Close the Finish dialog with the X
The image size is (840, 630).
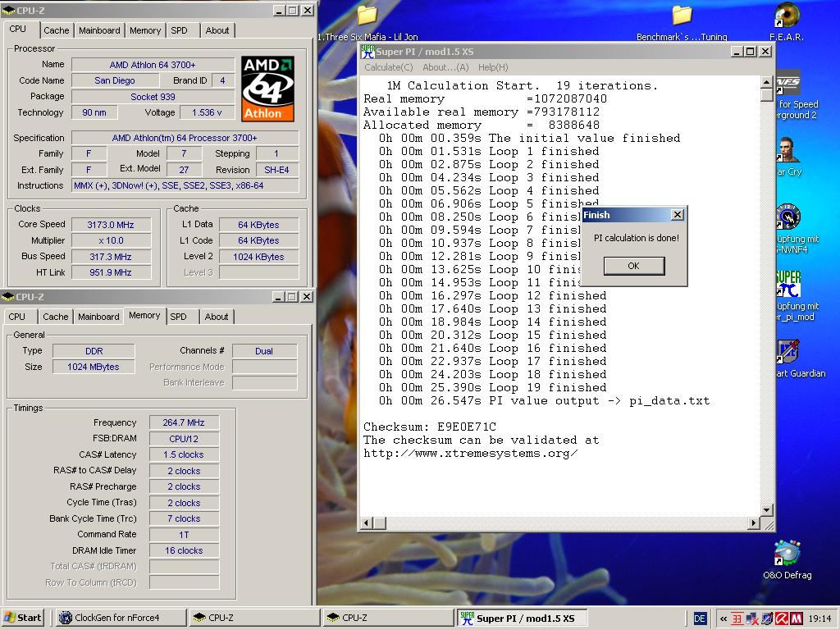677,214
